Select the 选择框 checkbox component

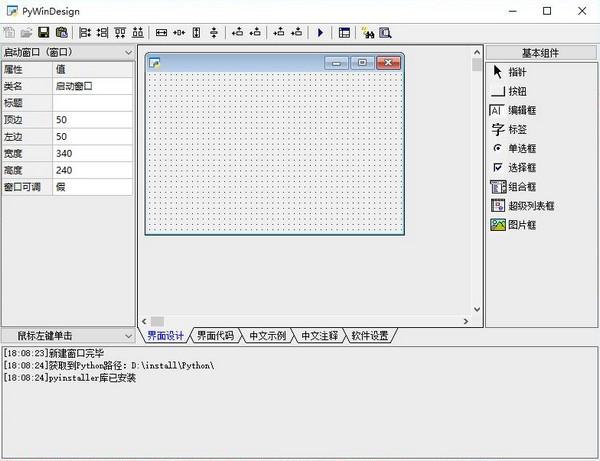[515, 168]
